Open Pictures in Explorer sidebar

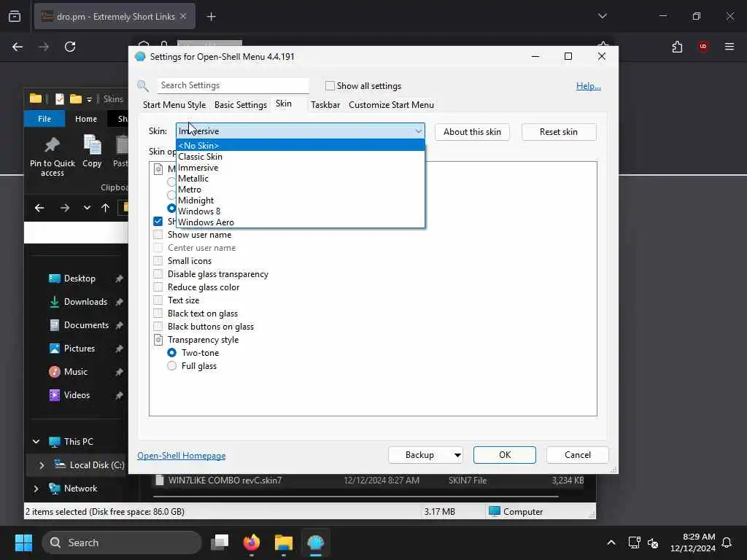pyautogui.click(x=79, y=348)
